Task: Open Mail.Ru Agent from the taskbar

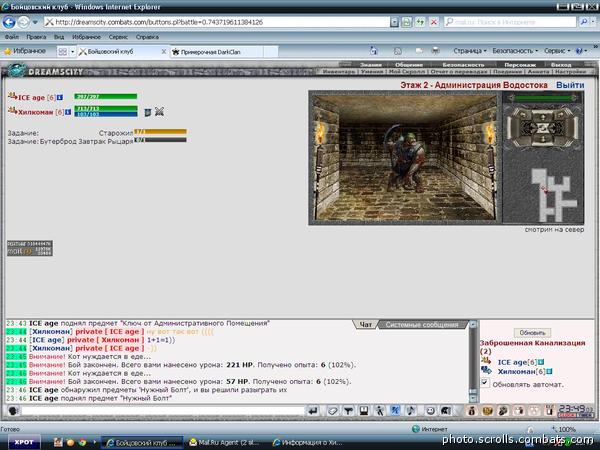Action: pyautogui.click(x=226, y=442)
